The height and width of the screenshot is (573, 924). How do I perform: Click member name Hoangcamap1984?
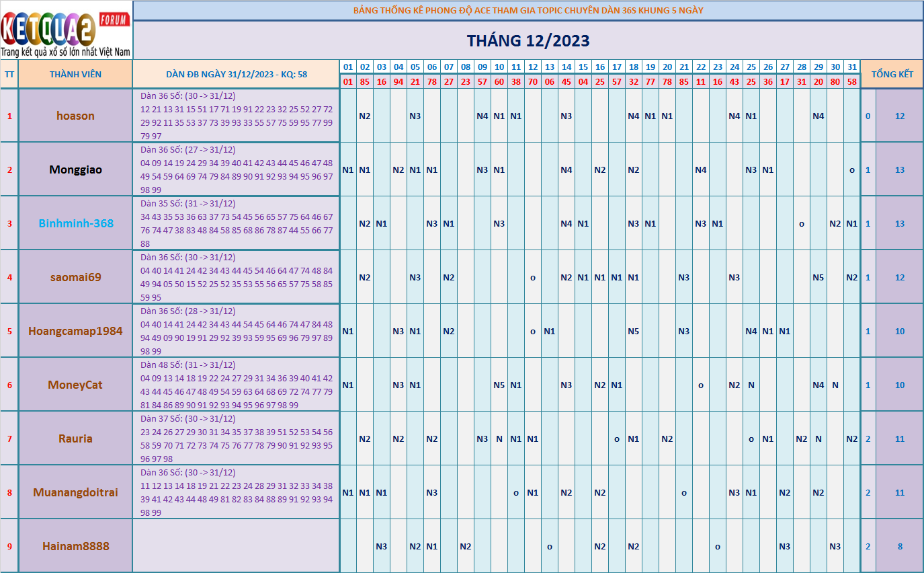click(x=75, y=331)
